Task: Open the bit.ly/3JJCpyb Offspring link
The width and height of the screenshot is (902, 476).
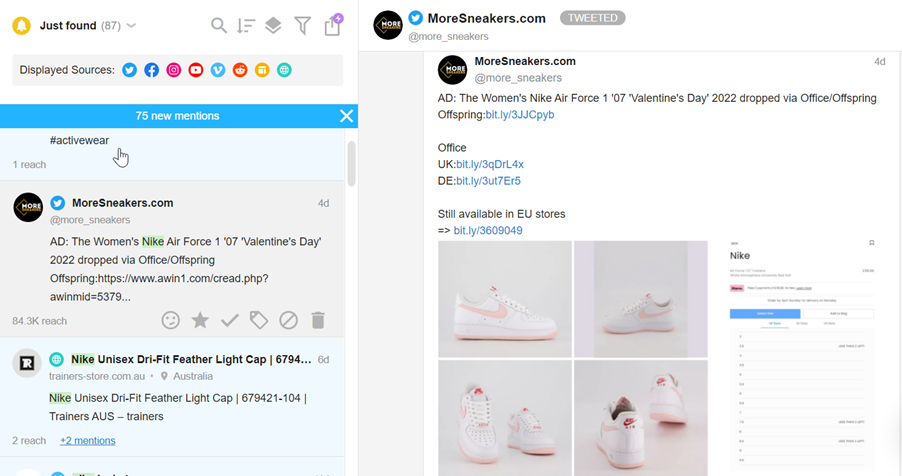Action: click(x=520, y=115)
